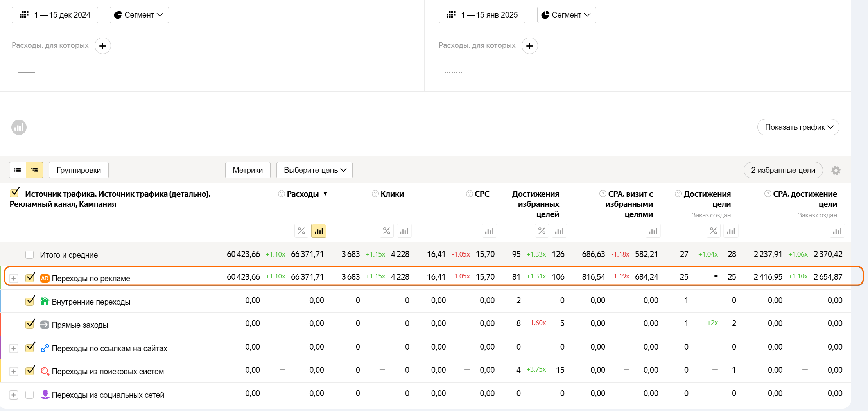Expand the Переходы по рекламе row
The width and height of the screenshot is (868, 411).
14,278
